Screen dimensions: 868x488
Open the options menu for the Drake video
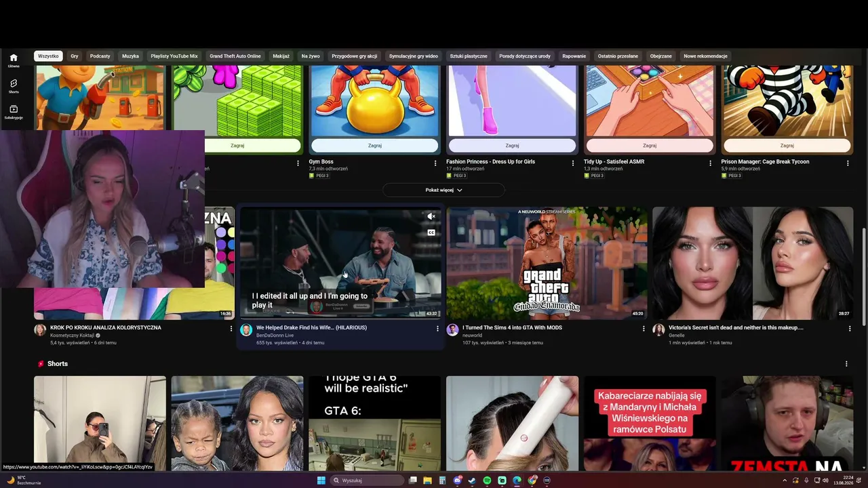(x=437, y=329)
